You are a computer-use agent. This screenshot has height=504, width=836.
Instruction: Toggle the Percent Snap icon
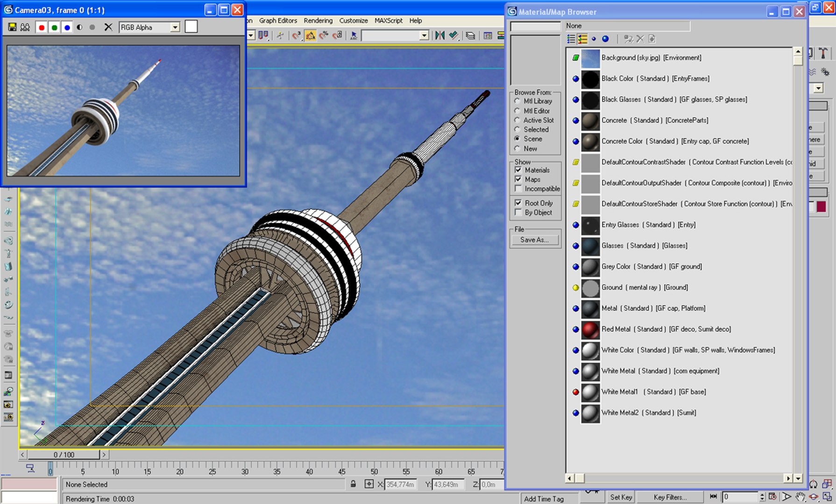(324, 35)
